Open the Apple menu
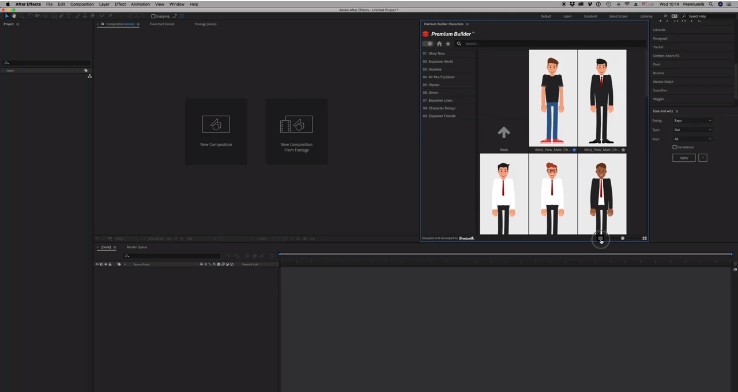The width and height of the screenshot is (738, 392). tap(8, 4)
